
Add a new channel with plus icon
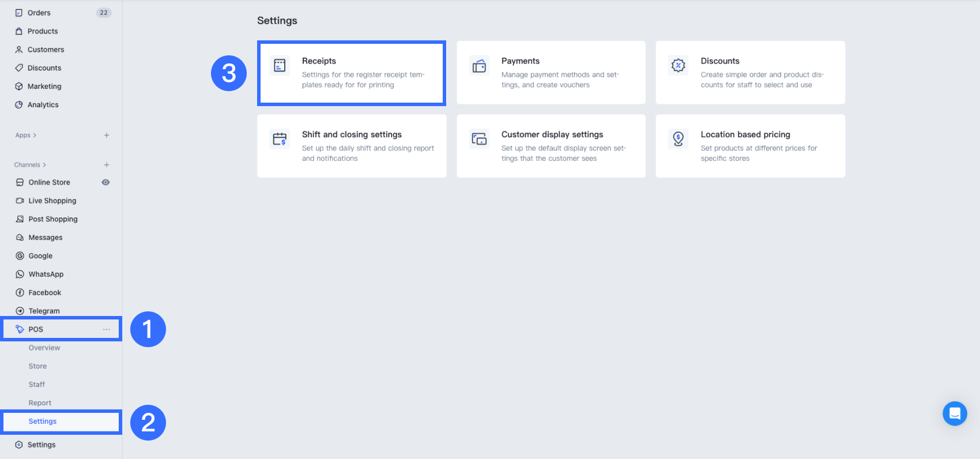tap(107, 165)
